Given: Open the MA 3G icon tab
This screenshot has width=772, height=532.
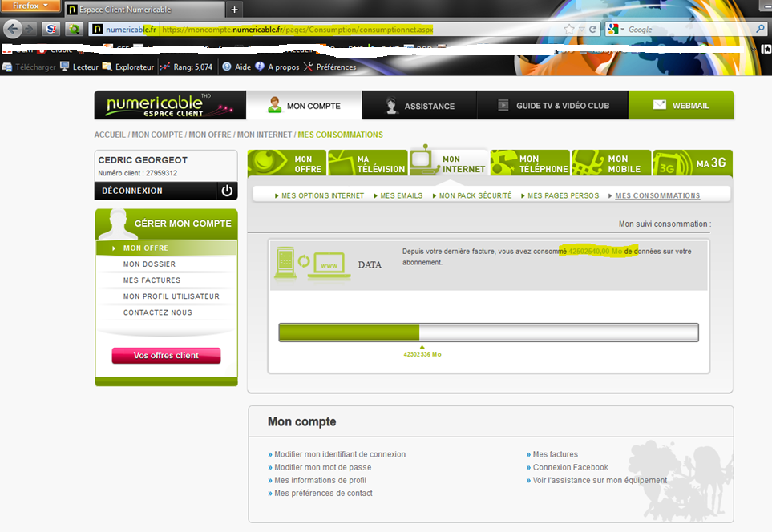Looking at the screenshot, I should tap(693, 163).
